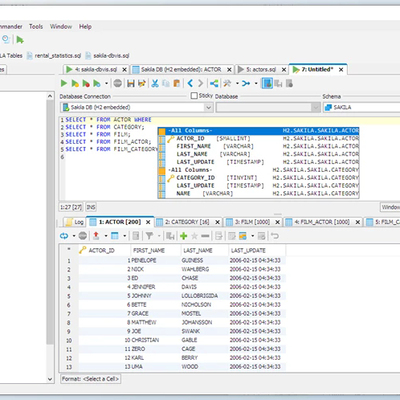Image resolution: width=400 pixels, height=400 pixels.
Task: Choose CATEGORY_ID [TINYINT] autocomplete suggestion
Action: coord(259,178)
